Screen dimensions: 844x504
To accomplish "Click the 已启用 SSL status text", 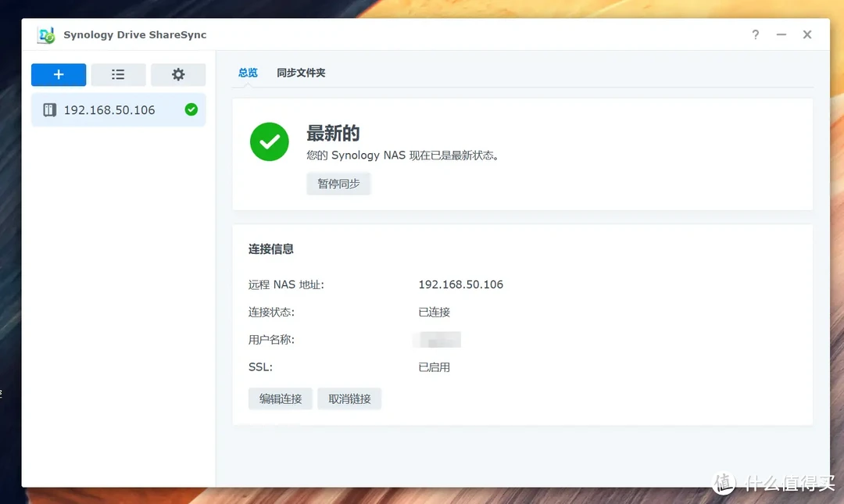I will [434, 366].
